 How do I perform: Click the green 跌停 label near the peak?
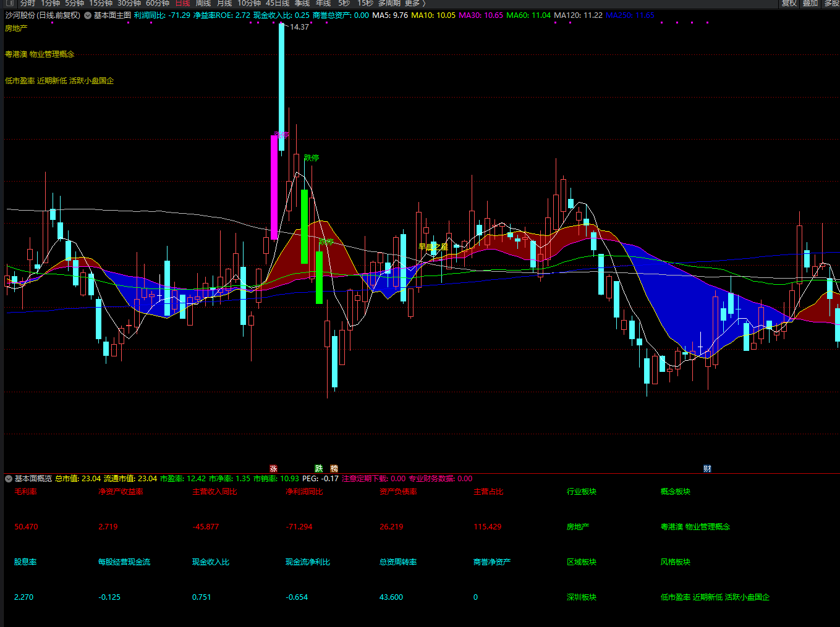312,158
